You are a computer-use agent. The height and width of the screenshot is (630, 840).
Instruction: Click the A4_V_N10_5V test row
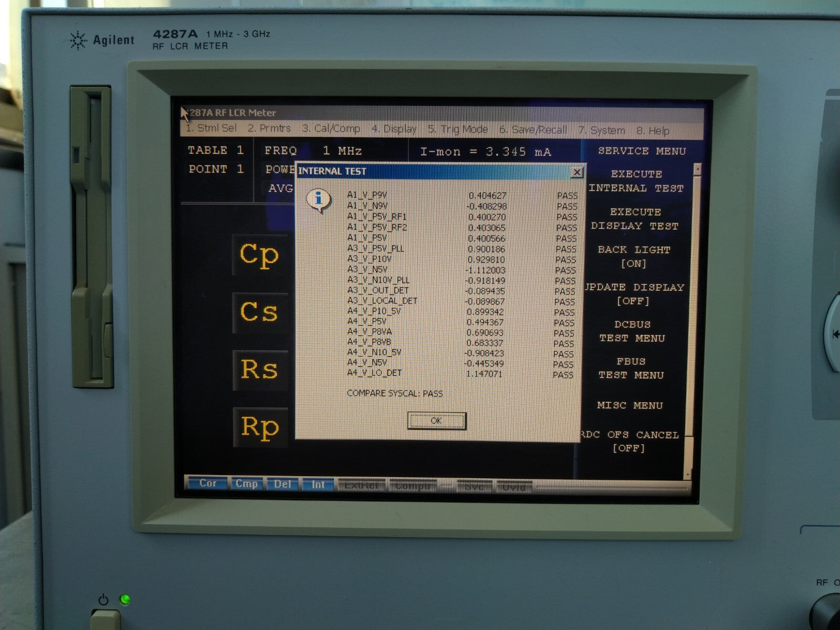pyautogui.click(x=460, y=353)
